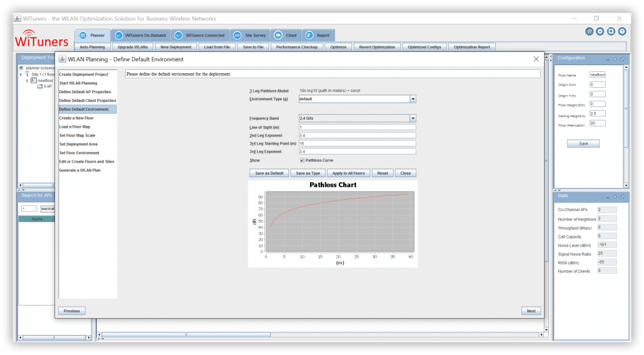644x355 pixels.
Task: Minimize the Configuration panel
Action: tap(608, 59)
